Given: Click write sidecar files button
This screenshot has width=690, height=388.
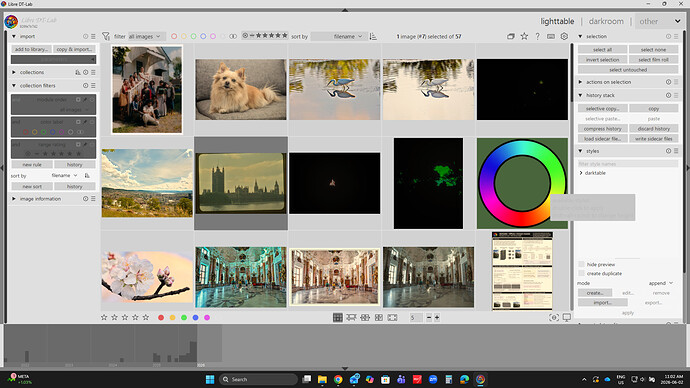Looking at the screenshot, I should 653,139.
